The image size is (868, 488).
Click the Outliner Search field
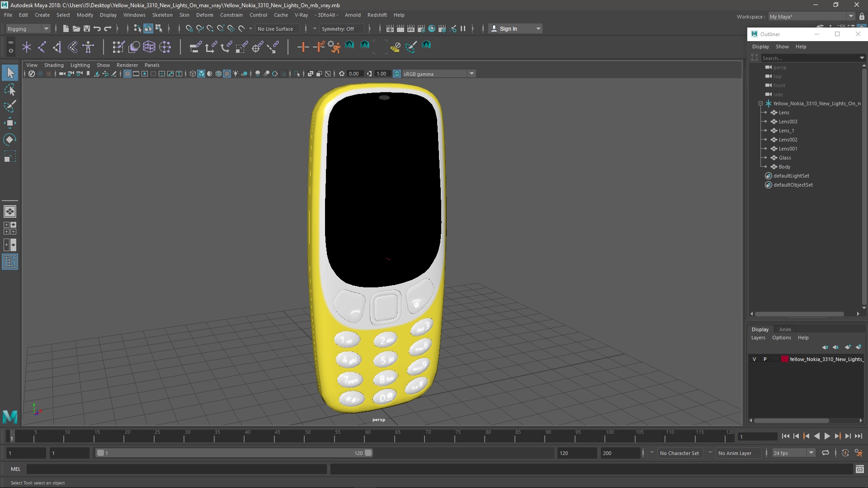[x=809, y=58]
